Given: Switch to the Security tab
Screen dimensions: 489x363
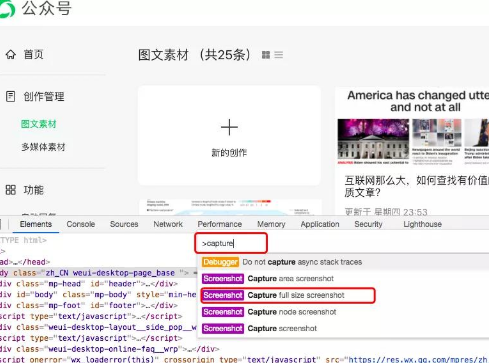Looking at the screenshot, I should (368, 224).
